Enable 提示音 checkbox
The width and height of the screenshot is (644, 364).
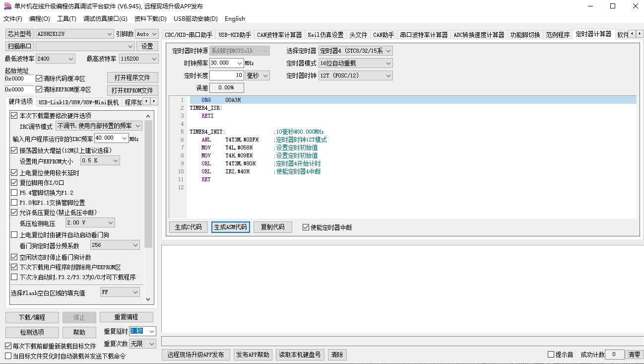[x=551, y=355]
